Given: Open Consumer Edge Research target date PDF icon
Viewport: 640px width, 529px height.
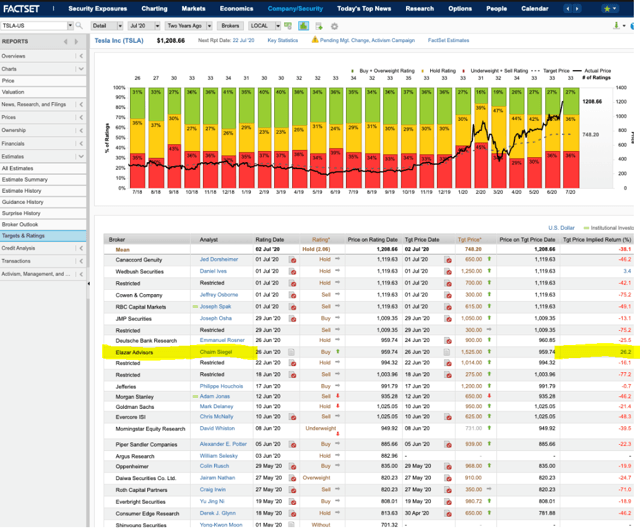Looking at the screenshot, I should (448, 513).
